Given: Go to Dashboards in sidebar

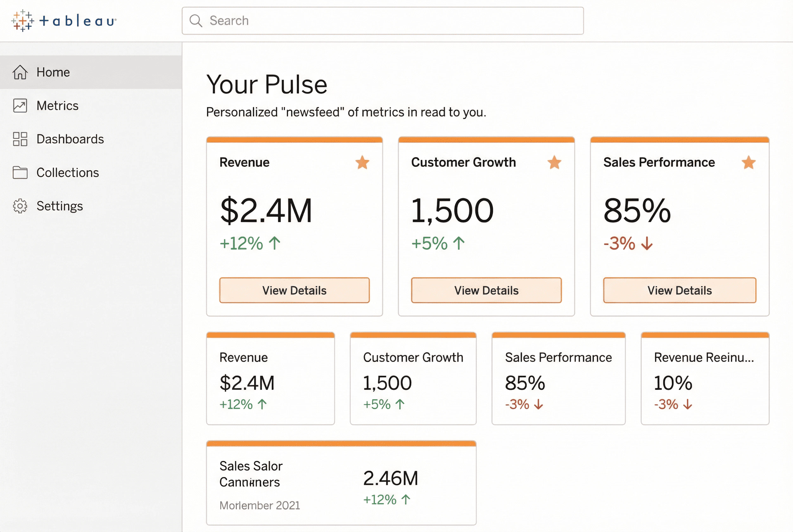Looking at the screenshot, I should [70, 139].
